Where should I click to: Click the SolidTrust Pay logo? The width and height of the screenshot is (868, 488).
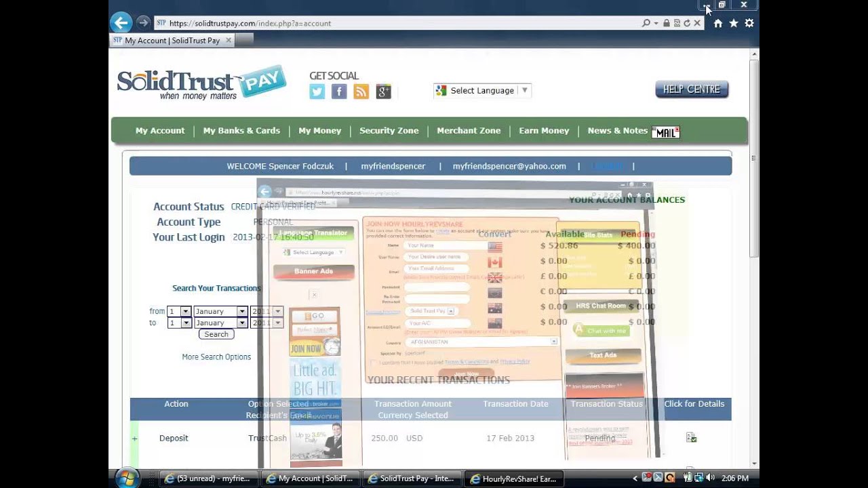point(201,83)
